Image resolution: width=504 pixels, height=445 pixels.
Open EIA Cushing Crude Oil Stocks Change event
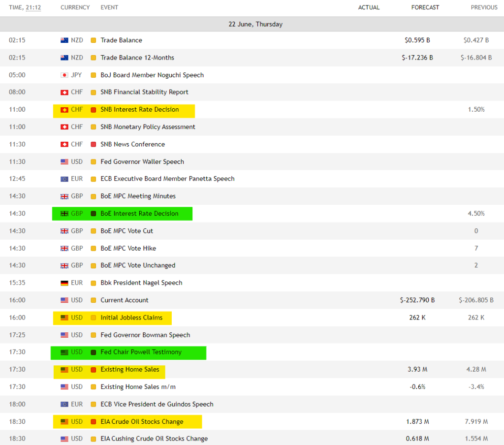click(x=154, y=439)
